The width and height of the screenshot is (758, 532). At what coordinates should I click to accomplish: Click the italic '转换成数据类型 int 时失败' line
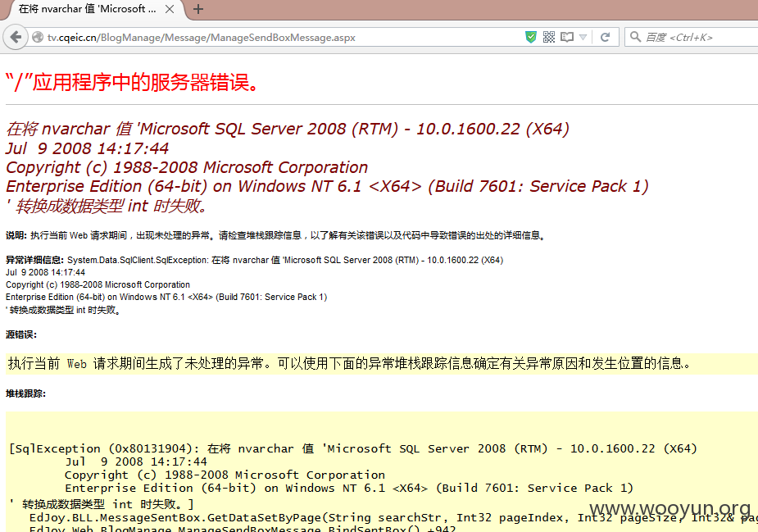point(107,206)
